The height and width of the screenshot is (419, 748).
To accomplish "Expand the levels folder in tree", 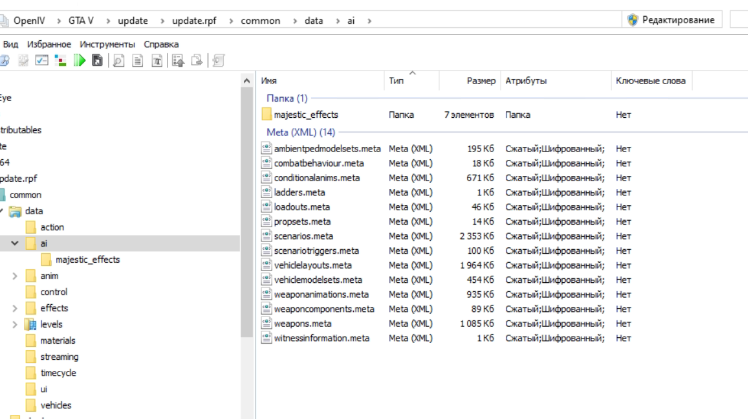I will pyautogui.click(x=15, y=325).
